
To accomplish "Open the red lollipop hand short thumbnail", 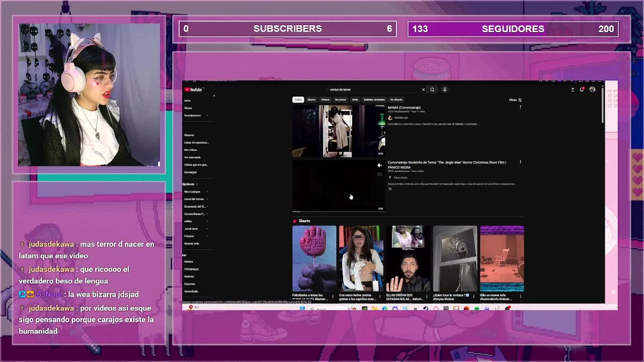I will coord(314,259).
